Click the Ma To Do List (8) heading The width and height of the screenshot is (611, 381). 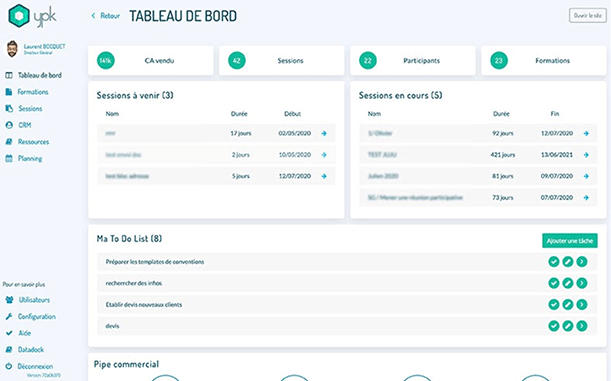(x=129, y=239)
